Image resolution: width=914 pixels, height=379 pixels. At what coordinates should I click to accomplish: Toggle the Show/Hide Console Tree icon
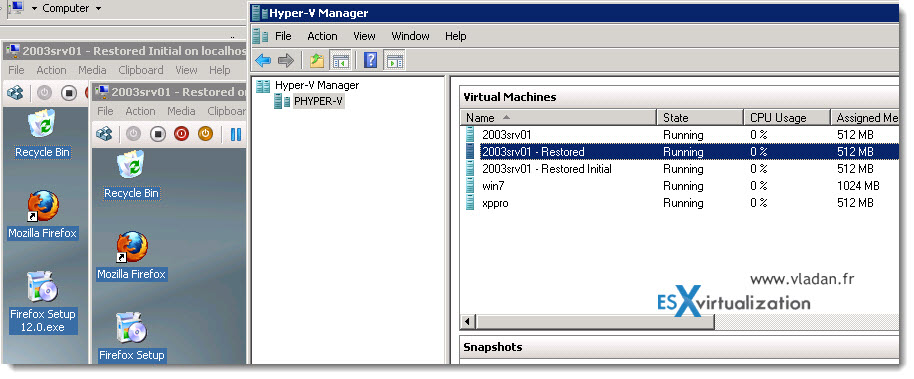tap(340, 60)
